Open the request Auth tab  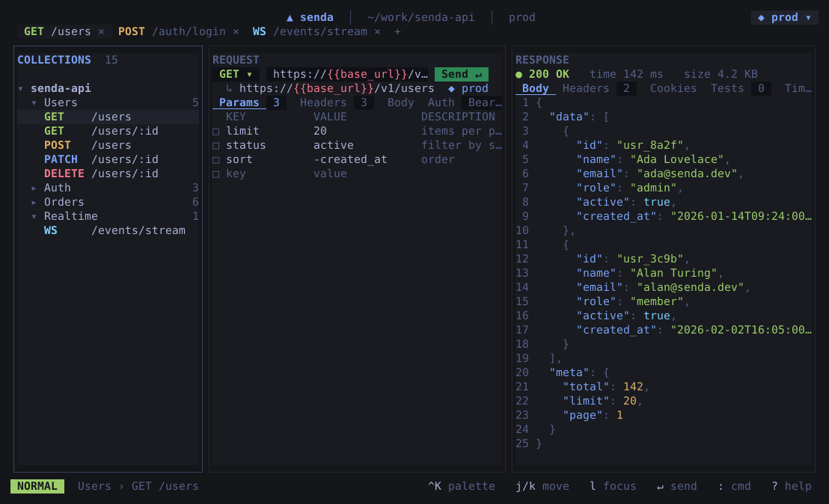(441, 102)
